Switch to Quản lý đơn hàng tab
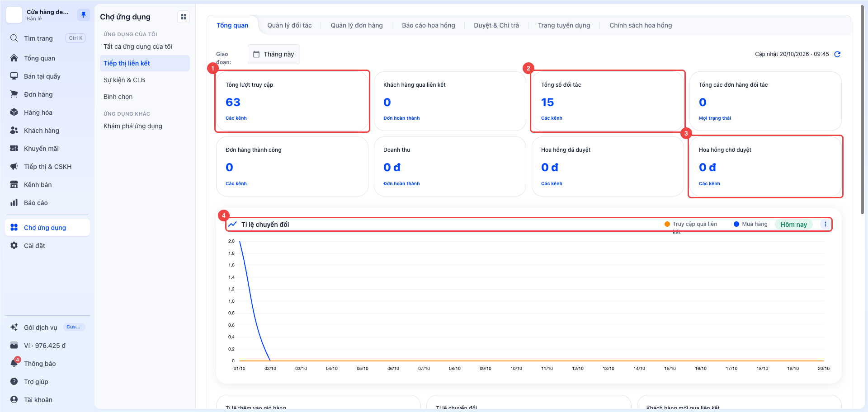The height and width of the screenshot is (412, 868). coord(357,25)
